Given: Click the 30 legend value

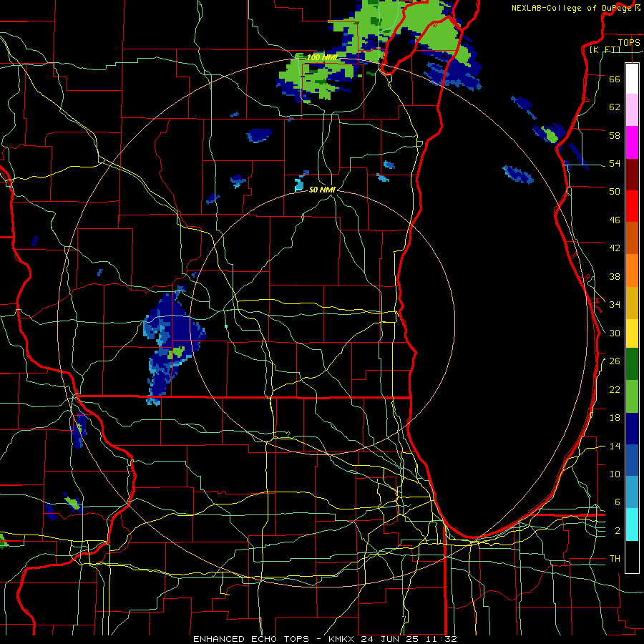Looking at the screenshot, I should pyautogui.click(x=615, y=333).
